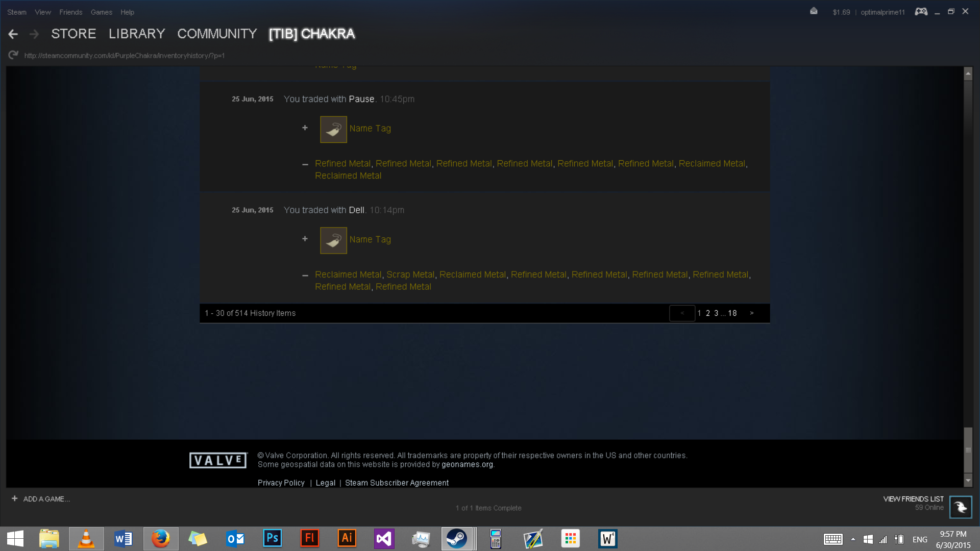Click the friends list avatar icon
The image size is (980, 551).
coord(960,507)
